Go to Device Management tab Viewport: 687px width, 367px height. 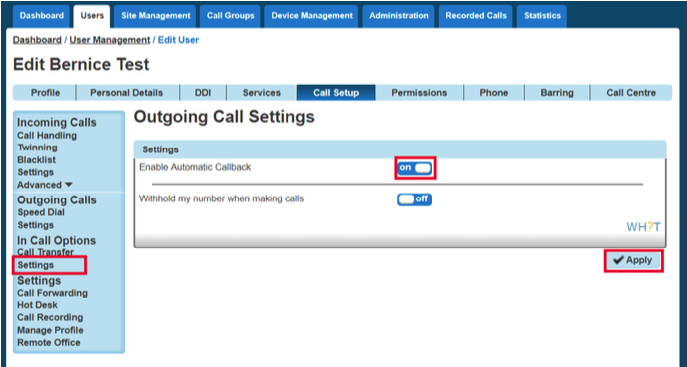(x=312, y=16)
